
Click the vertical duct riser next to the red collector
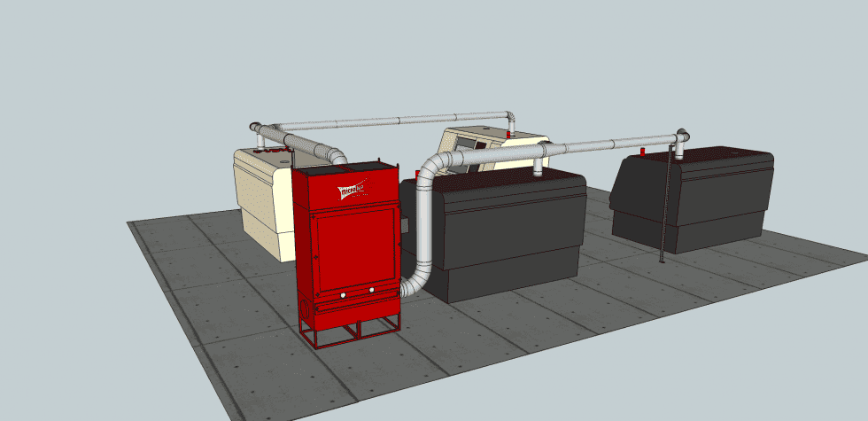click(423, 222)
